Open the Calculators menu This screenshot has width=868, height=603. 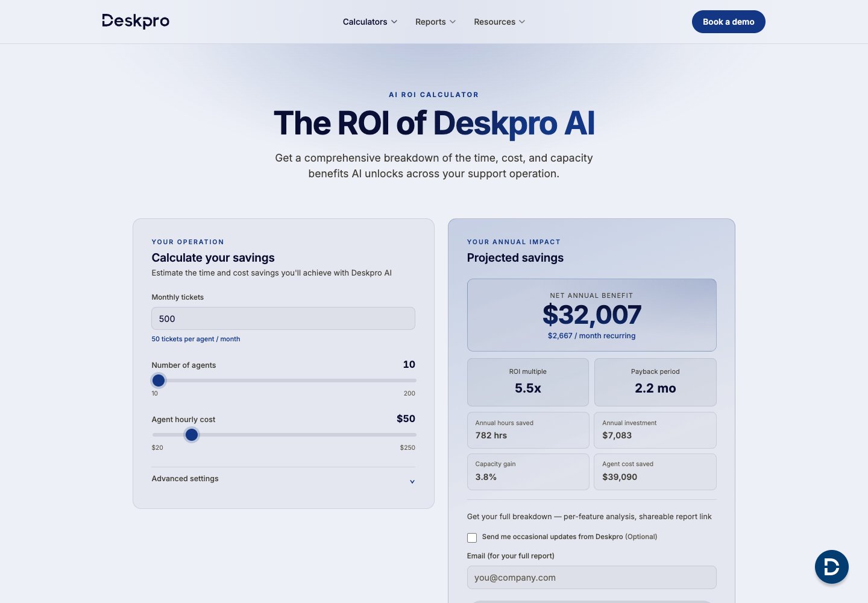click(370, 22)
